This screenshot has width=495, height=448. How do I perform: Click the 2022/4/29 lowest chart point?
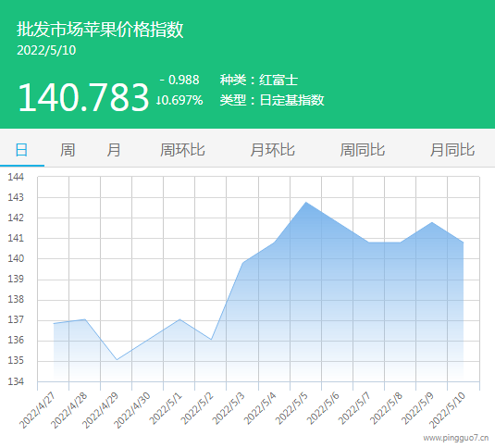point(117,359)
